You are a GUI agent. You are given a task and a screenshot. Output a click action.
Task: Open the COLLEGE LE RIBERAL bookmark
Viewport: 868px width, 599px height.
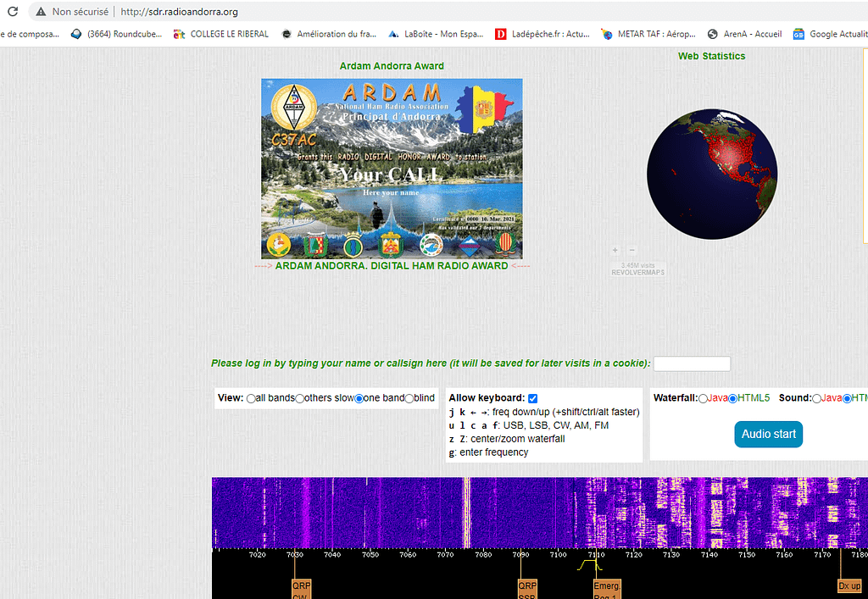click(x=220, y=34)
